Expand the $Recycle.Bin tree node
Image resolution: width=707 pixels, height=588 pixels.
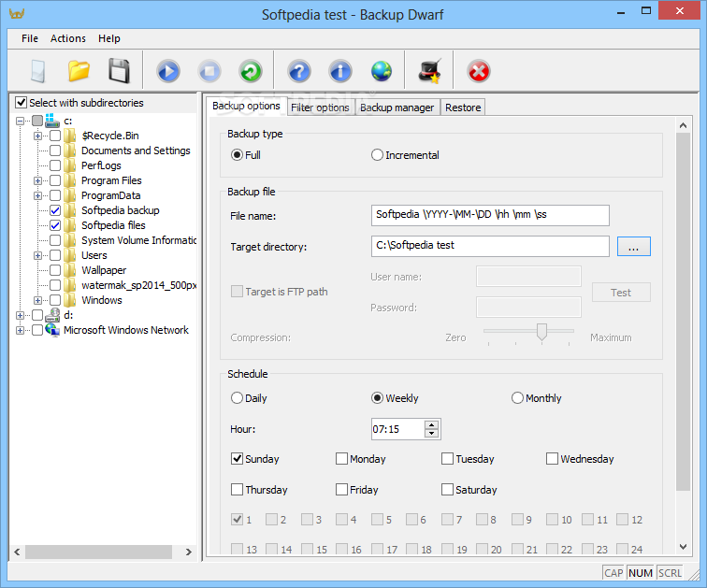[37, 136]
